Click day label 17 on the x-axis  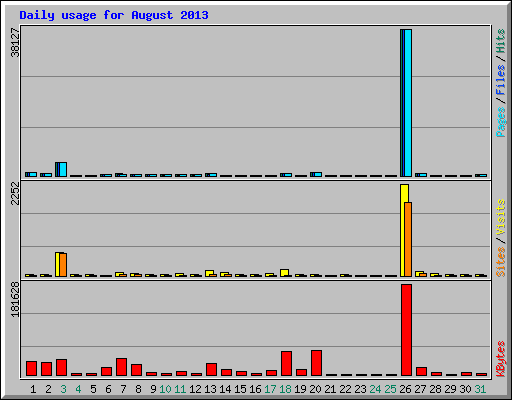tap(270, 389)
